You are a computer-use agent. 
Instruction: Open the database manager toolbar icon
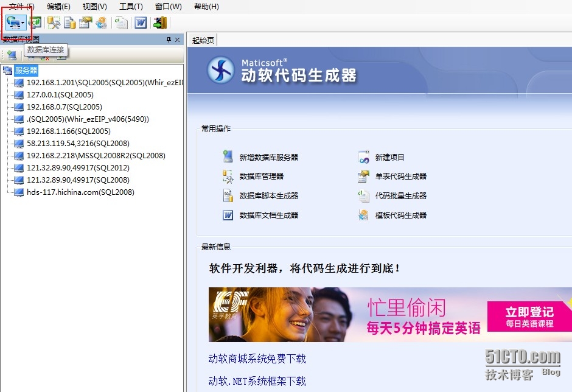pyautogui.click(x=54, y=23)
